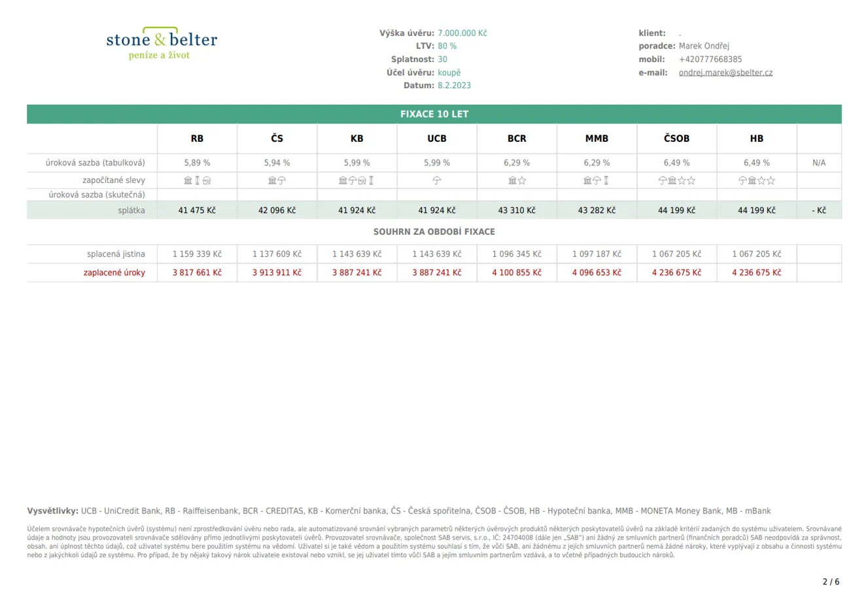Click the ČSOB column header

pyautogui.click(x=676, y=139)
